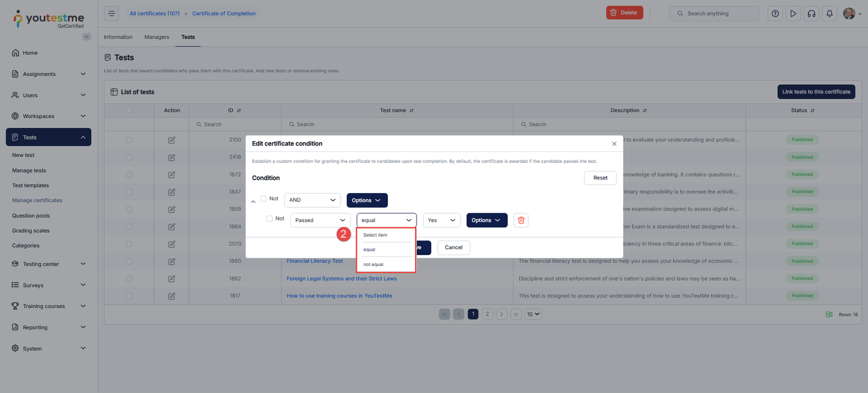This screenshot has width=868, height=393.
Task: Check the row checkbox for test 1872
Action: click(x=129, y=175)
